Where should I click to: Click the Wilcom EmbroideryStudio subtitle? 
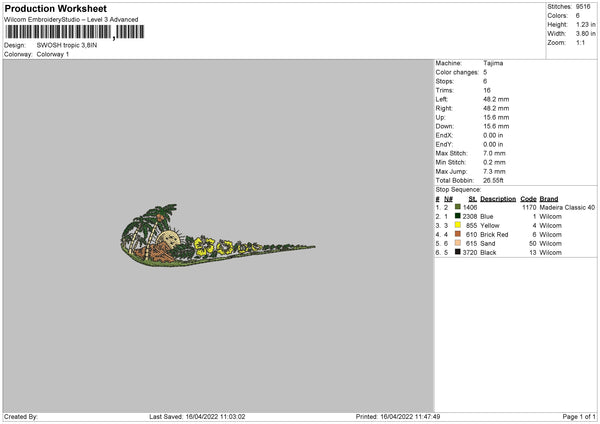(71, 20)
